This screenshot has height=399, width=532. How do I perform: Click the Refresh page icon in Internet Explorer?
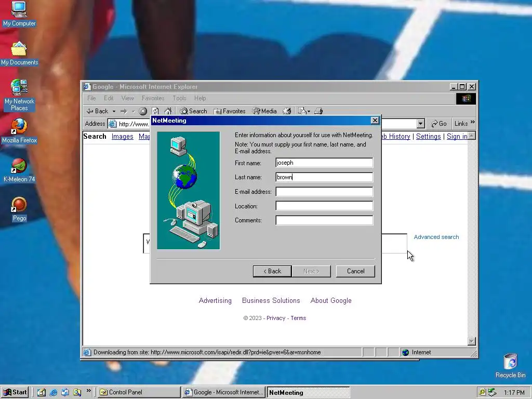(x=155, y=111)
